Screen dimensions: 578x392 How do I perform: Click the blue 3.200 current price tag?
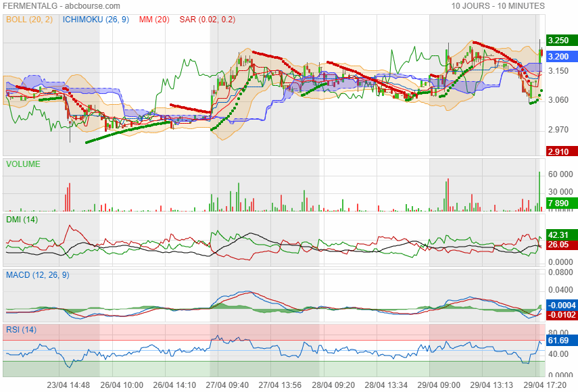(x=562, y=56)
